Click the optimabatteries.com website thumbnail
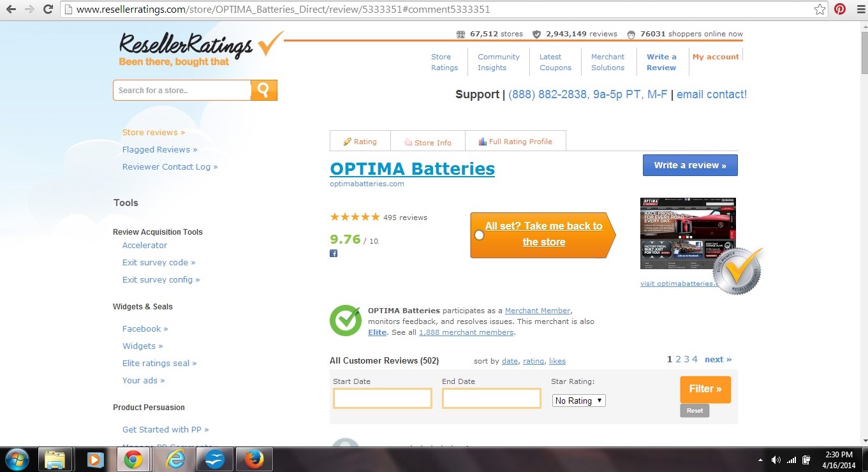 pyautogui.click(x=688, y=233)
